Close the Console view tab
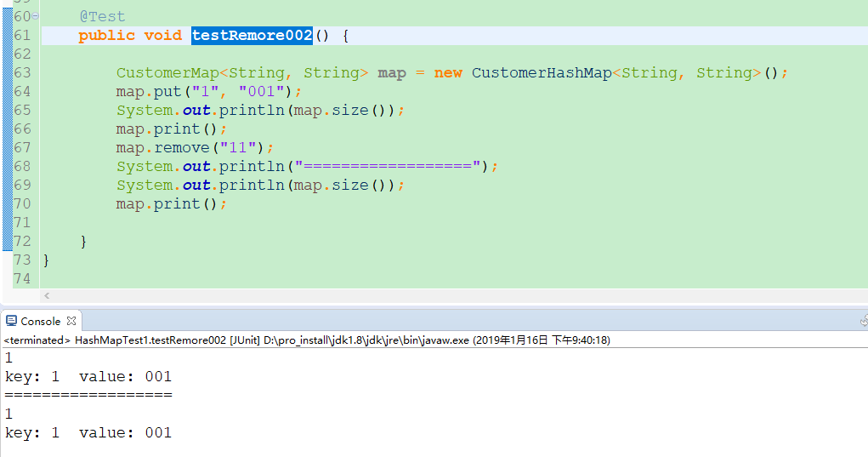The image size is (868, 457). (x=71, y=321)
